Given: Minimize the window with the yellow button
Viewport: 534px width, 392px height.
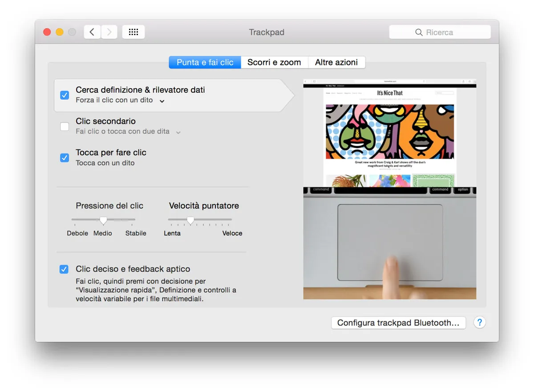Looking at the screenshot, I should coord(59,32).
